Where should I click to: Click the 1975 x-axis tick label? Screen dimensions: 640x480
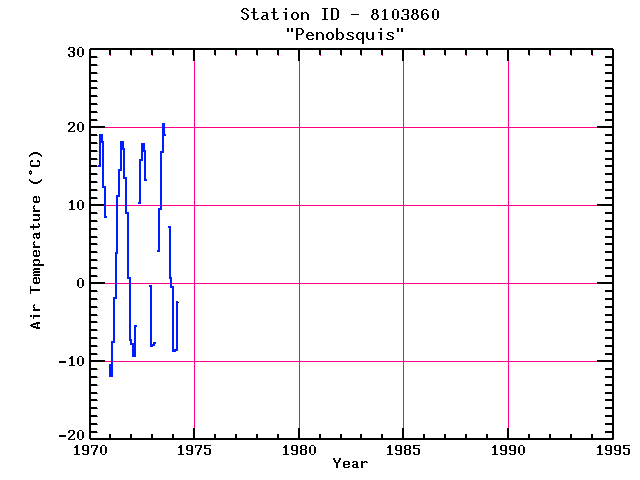click(x=194, y=451)
